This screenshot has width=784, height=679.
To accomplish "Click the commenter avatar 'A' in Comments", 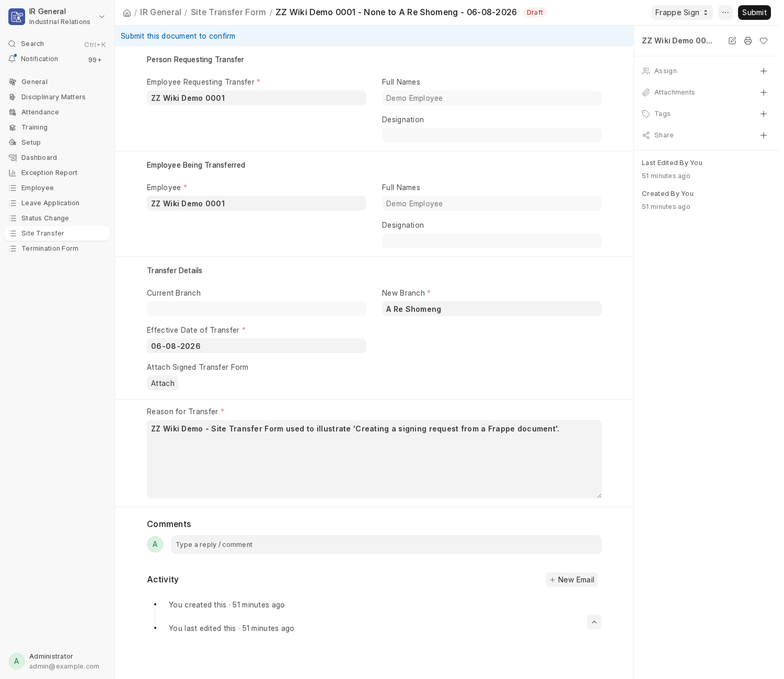I will coord(155,544).
